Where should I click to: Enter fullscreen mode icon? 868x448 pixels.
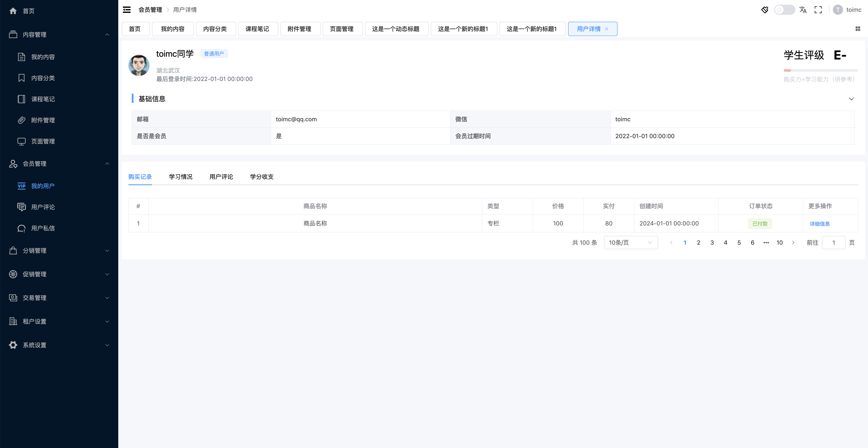818,10
